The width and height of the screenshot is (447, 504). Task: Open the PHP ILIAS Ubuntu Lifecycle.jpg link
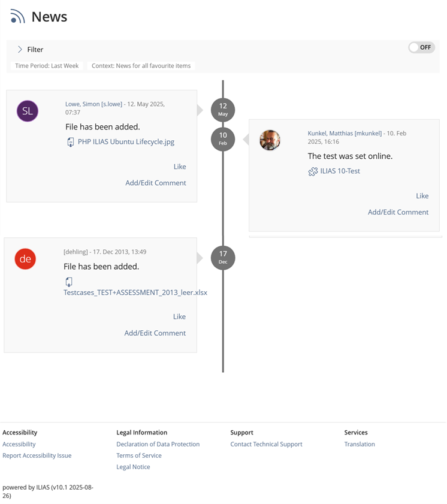126,142
